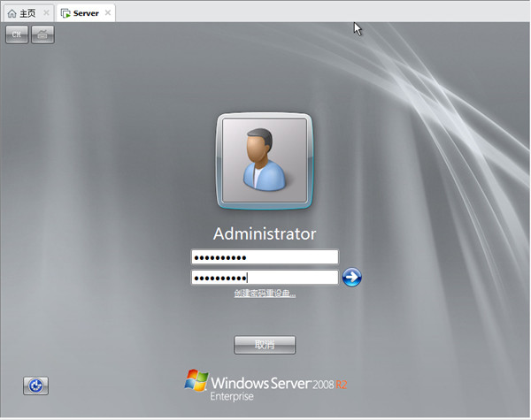The image size is (531, 420).
Task: Select the Server tab
Action: point(86,13)
